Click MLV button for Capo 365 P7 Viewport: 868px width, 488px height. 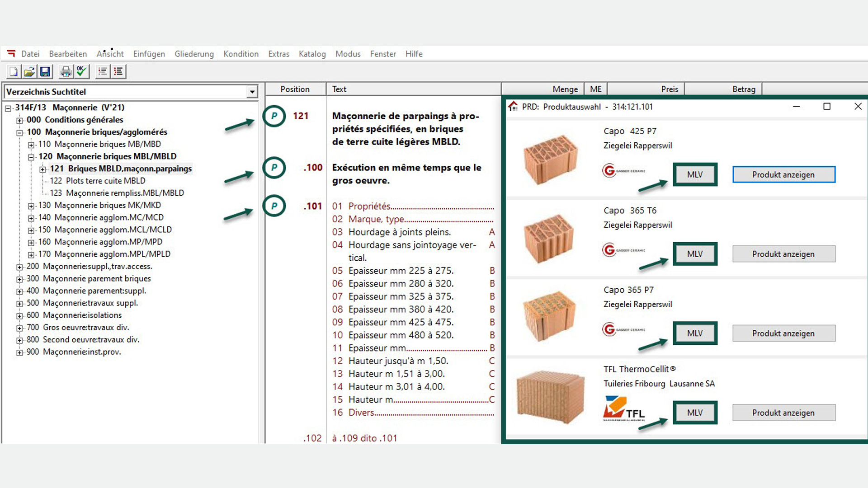tap(695, 333)
